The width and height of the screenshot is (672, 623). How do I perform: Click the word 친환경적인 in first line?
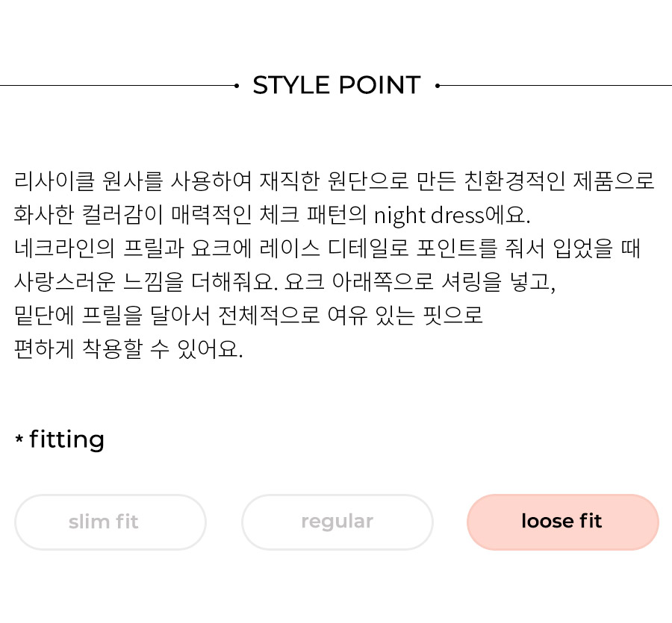[x=514, y=181]
